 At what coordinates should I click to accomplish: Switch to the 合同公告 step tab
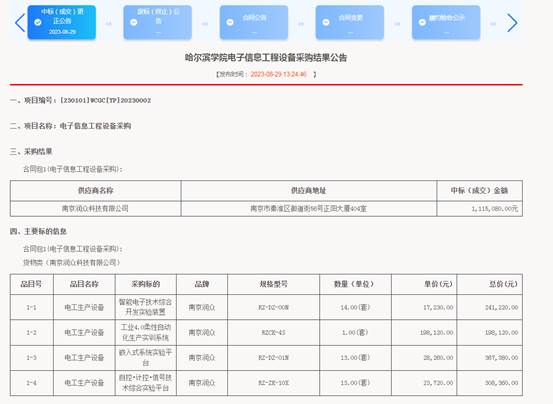[x=254, y=22]
